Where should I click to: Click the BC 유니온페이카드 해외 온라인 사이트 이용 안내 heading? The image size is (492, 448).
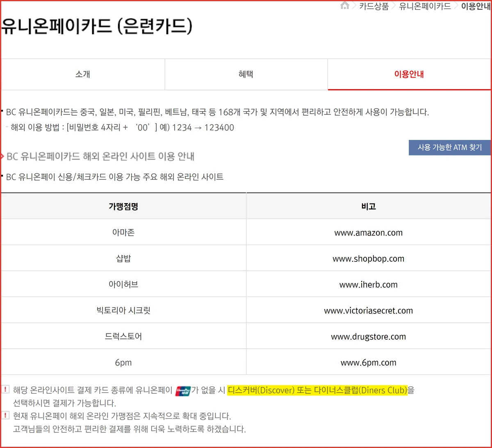pyautogui.click(x=100, y=157)
